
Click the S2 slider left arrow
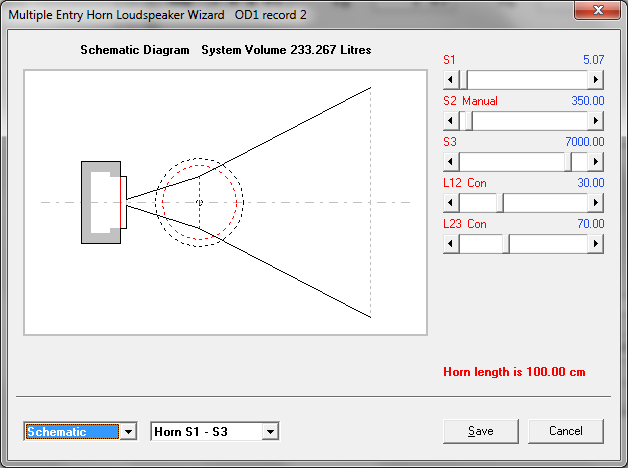[x=451, y=121]
